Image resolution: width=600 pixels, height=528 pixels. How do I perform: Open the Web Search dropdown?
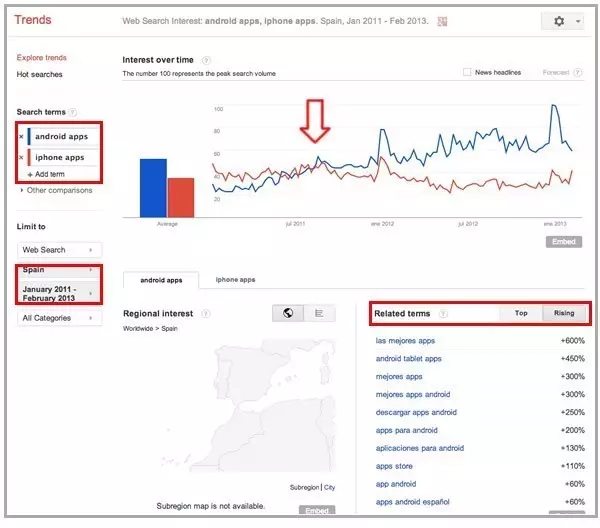point(60,249)
